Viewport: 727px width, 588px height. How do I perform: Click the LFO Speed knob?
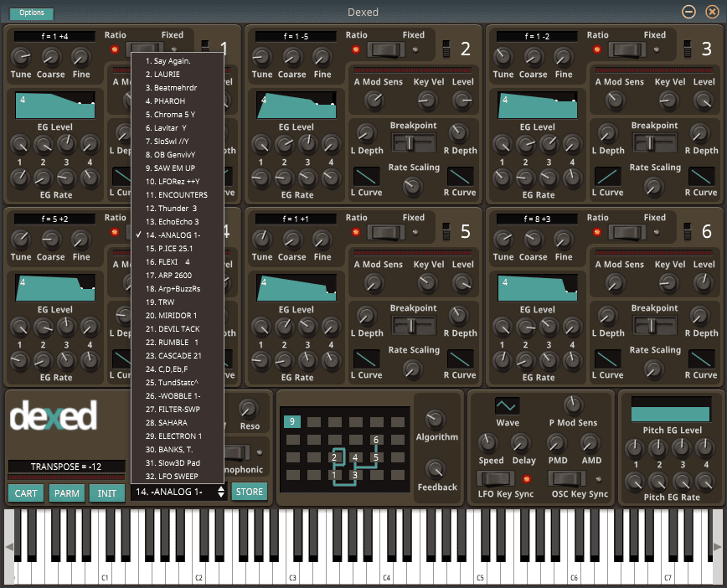point(487,443)
